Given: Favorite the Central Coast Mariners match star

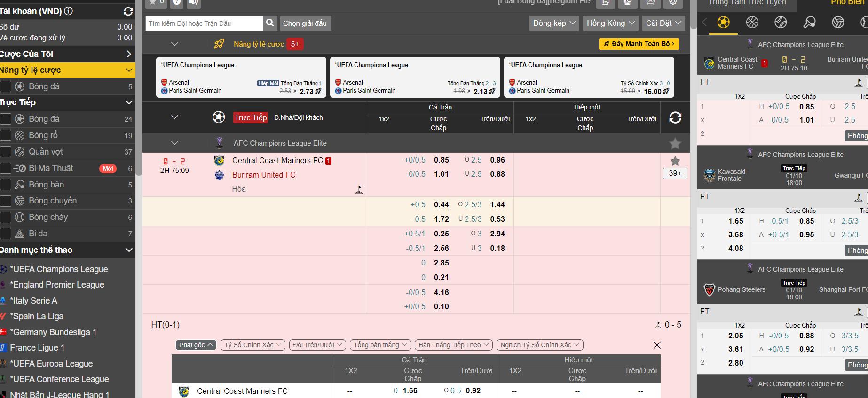Looking at the screenshot, I should tap(675, 161).
